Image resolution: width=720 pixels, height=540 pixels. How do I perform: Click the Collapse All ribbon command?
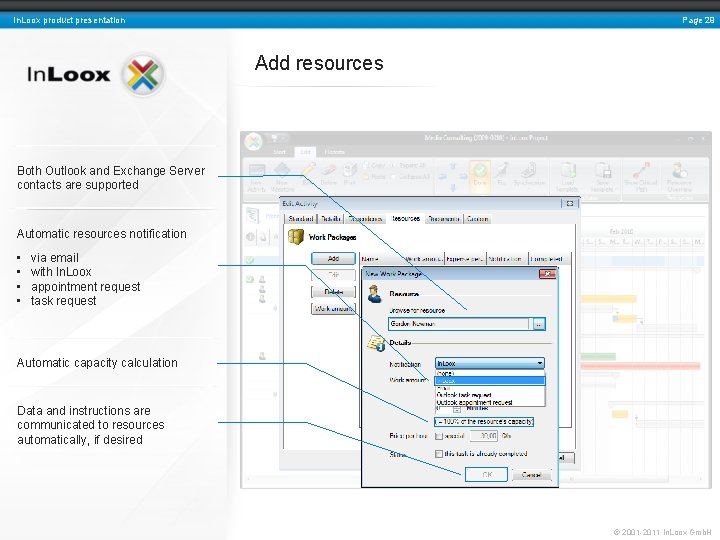pos(411,176)
